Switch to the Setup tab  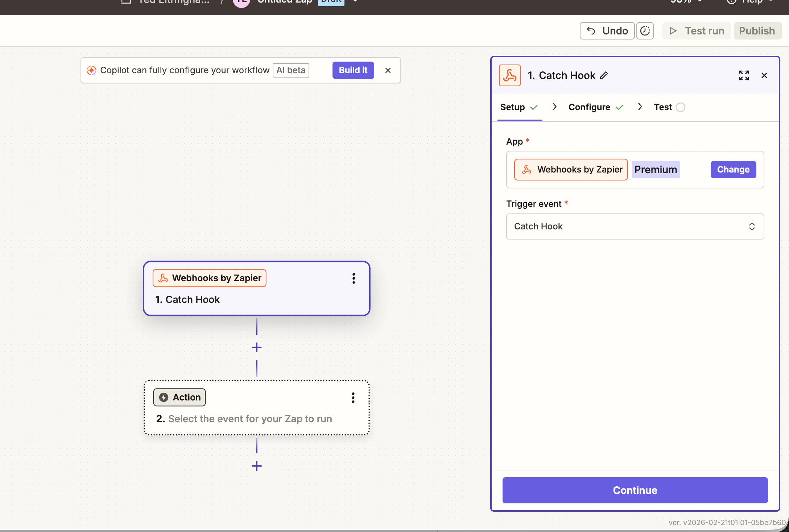(512, 107)
